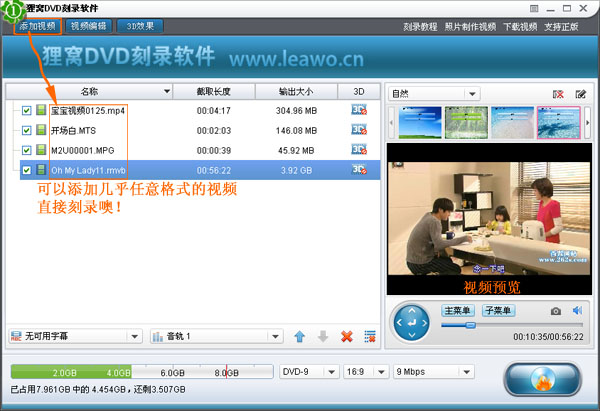This screenshot has height=411, width=600.
Task: Open the 无可用字幕 subtitle dropdown
Action: click(75, 336)
